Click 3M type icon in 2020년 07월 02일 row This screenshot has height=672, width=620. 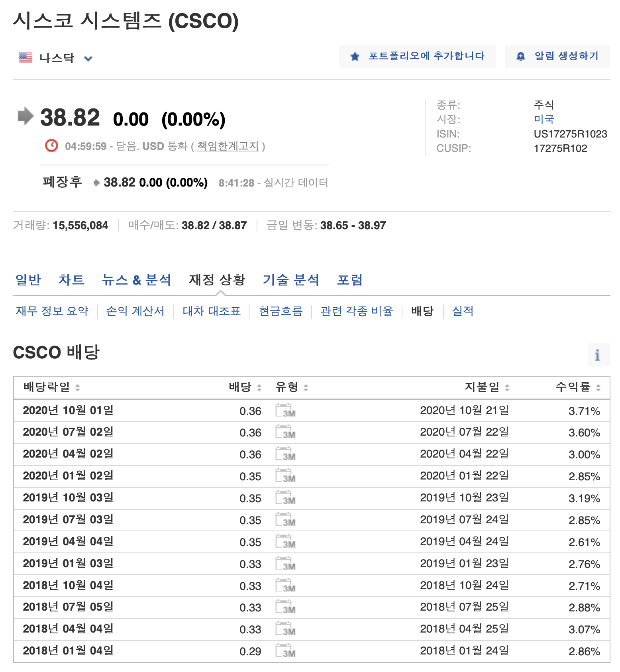285,432
